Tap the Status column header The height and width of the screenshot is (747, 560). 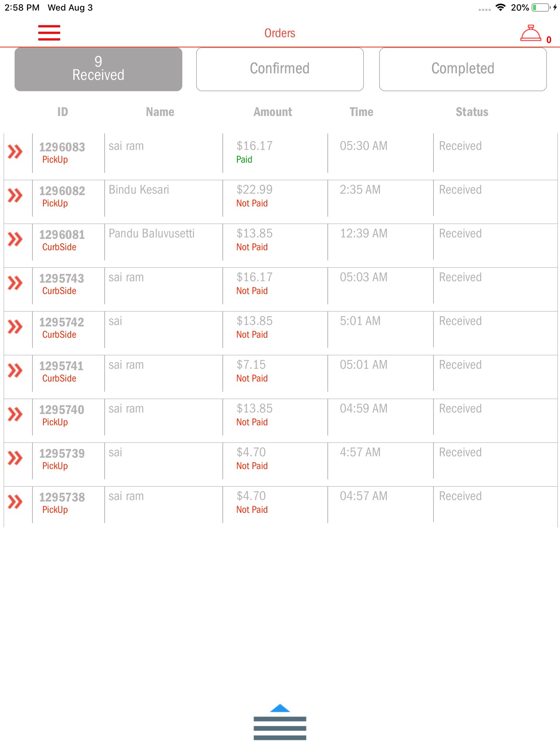(x=472, y=112)
